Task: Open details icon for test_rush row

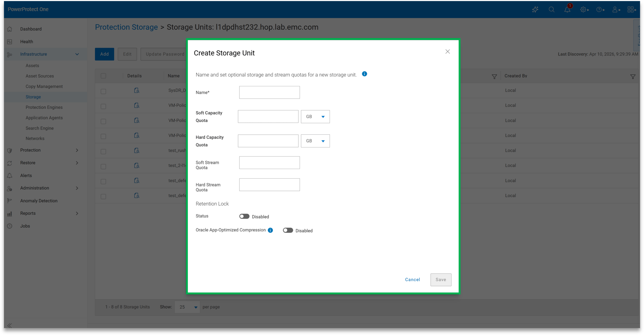Action: (137, 150)
